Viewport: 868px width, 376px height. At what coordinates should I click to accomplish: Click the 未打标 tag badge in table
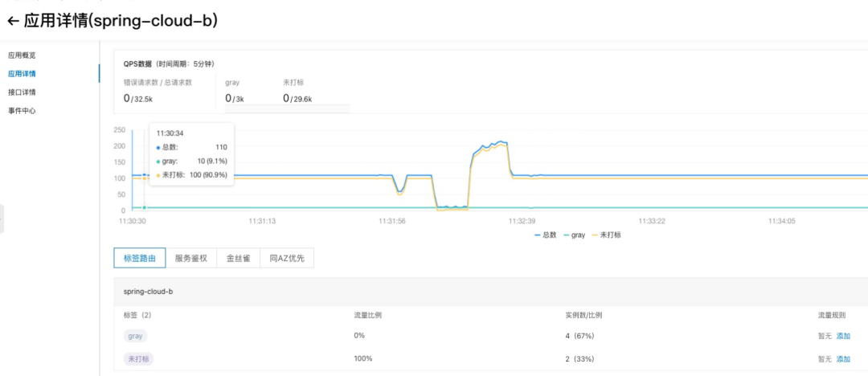tap(138, 359)
